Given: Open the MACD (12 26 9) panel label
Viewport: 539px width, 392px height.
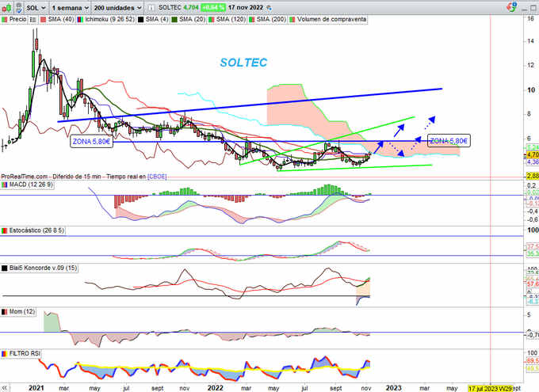Looking at the screenshot, I should [31, 185].
